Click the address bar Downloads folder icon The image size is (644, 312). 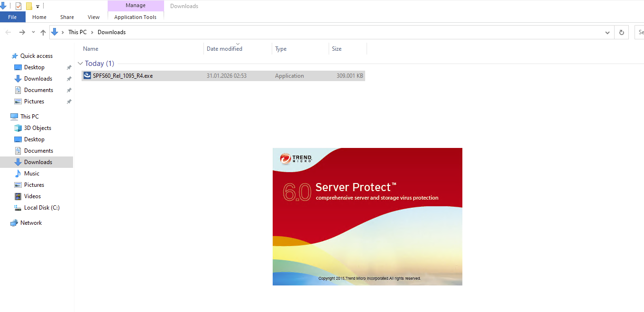pyautogui.click(x=55, y=32)
